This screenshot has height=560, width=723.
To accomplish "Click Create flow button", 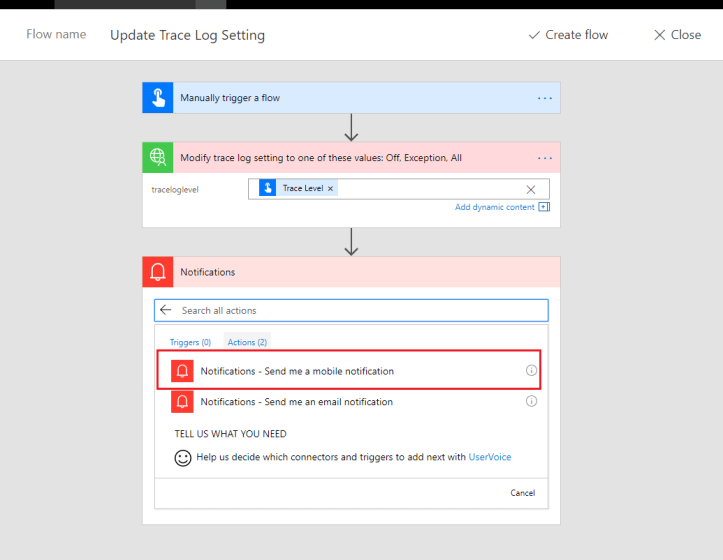I will (x=568, y=35).
